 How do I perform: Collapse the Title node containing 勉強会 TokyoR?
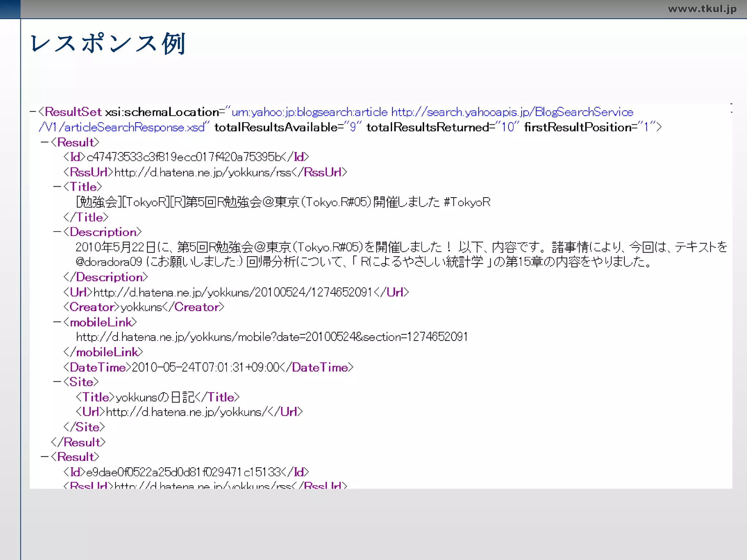point(57,187)
